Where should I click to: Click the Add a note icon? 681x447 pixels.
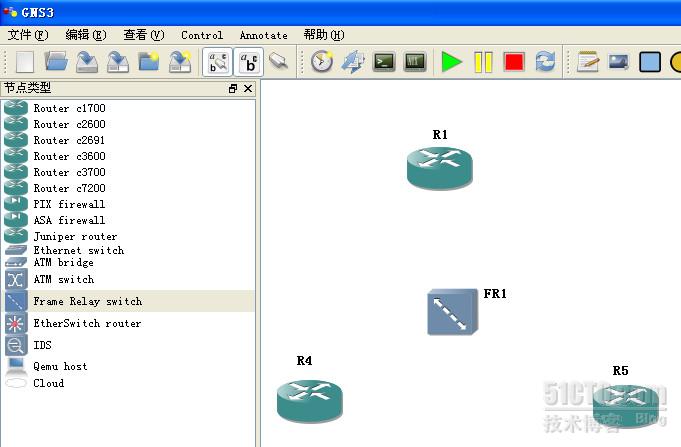click(588, 62)
